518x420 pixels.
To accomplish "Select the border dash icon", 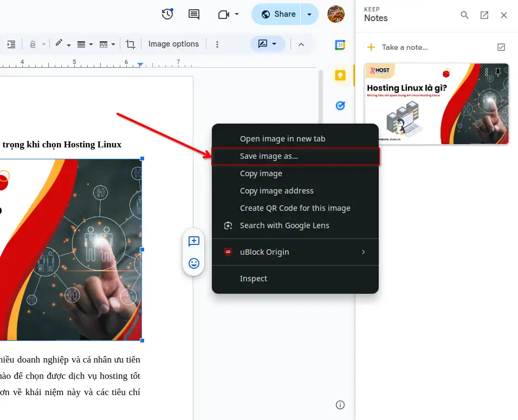I will 103,44.
